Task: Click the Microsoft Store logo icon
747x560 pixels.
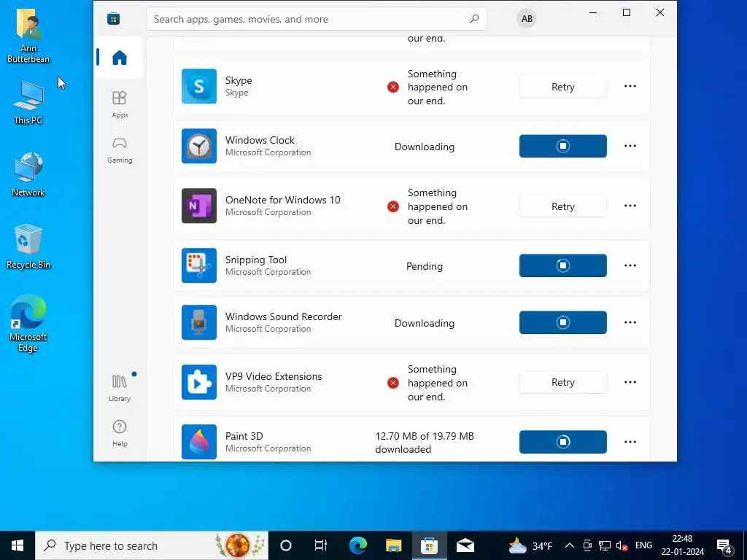Action: pos(113,18)
